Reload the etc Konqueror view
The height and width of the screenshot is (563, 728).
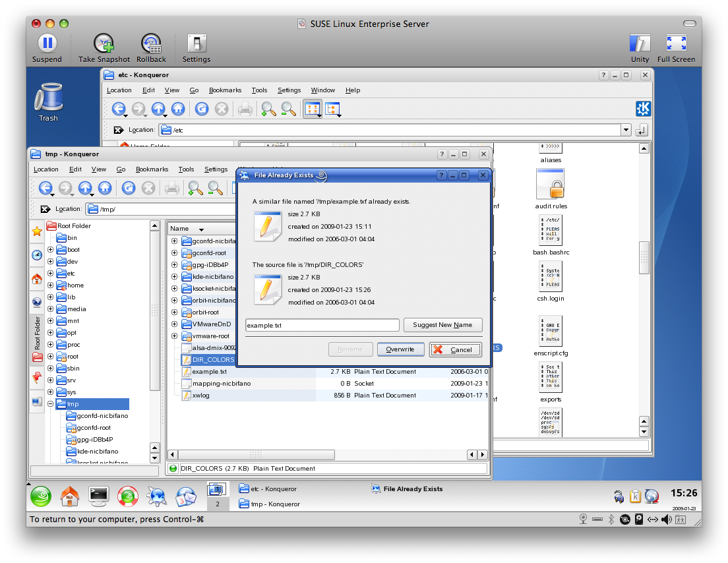click(202, 109)
